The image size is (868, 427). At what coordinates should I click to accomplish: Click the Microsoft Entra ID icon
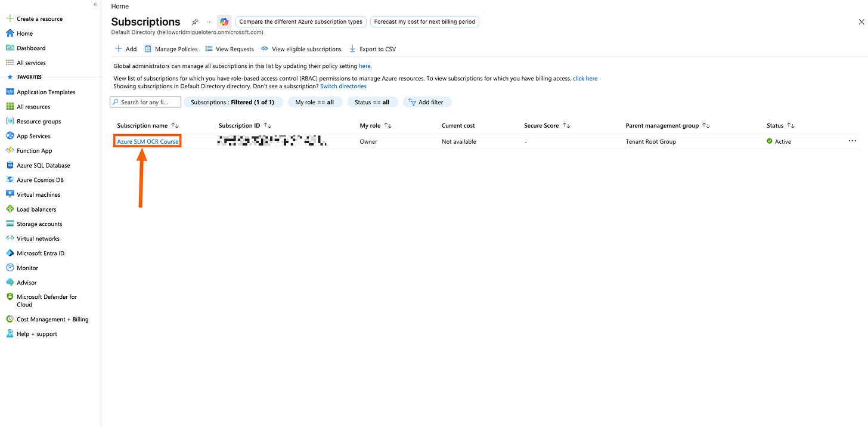[x=10, y=253]
